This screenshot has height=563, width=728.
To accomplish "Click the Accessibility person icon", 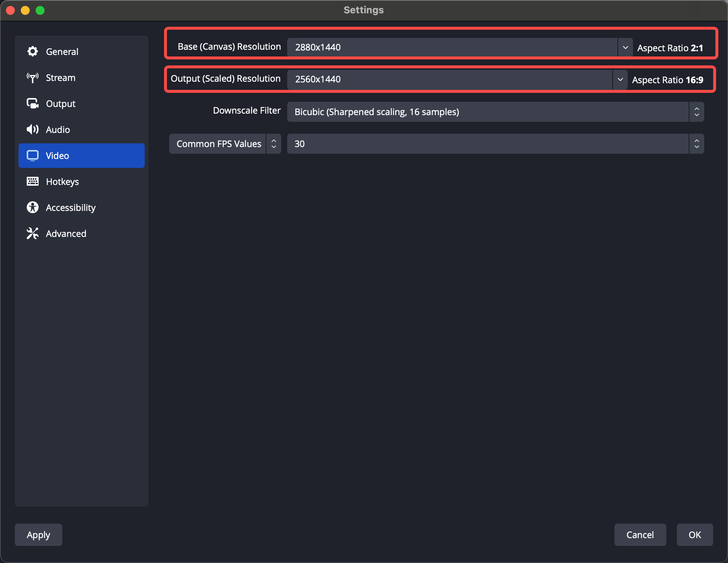I will (x=33, y=208).
